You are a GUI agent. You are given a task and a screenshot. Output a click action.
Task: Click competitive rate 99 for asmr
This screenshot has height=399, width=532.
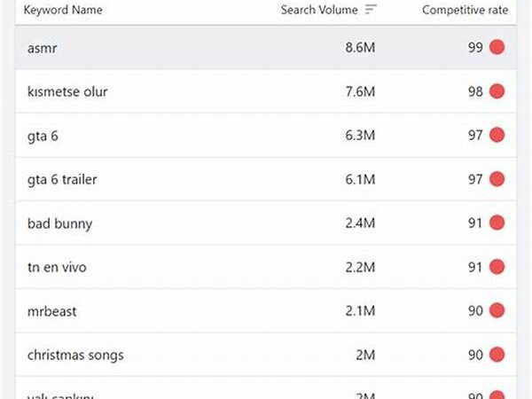[x=475, y=48]
